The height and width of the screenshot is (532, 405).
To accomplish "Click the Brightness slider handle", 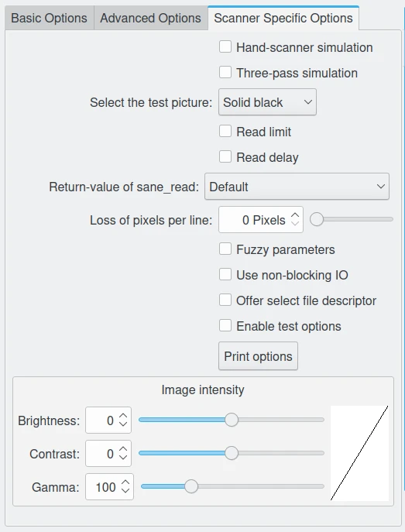I will (x=232, y=420).
